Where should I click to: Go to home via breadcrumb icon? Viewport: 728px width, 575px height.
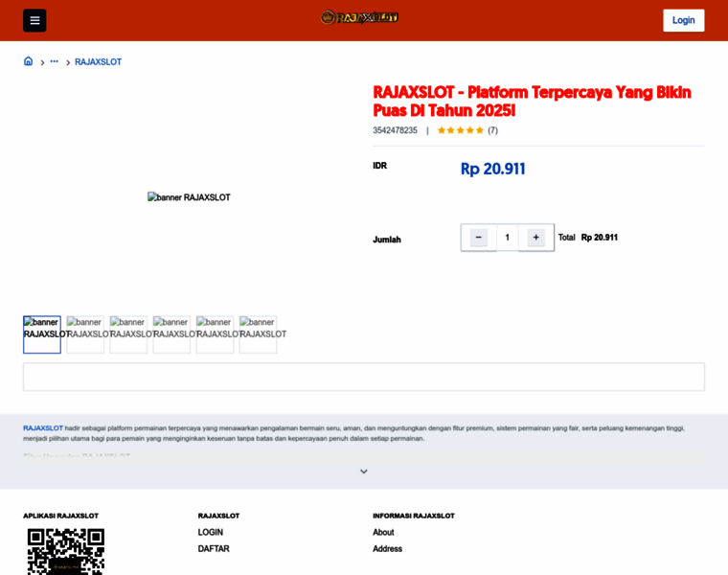pyautogui.click(x=29, y=61)
